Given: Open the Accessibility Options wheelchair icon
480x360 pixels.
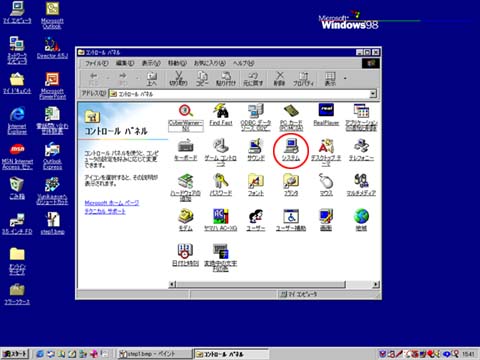Looking at the screenshot, I should click(x=291, y=220).
